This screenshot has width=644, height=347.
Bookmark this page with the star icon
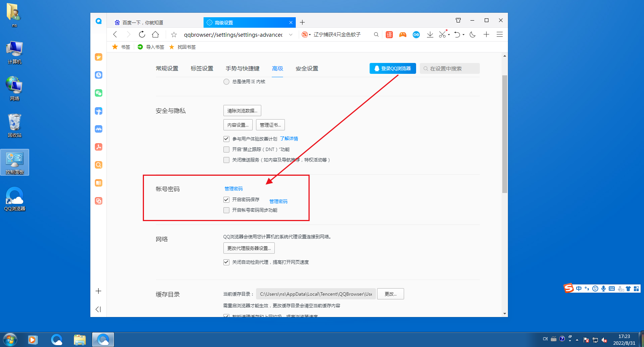pos(174,34)
